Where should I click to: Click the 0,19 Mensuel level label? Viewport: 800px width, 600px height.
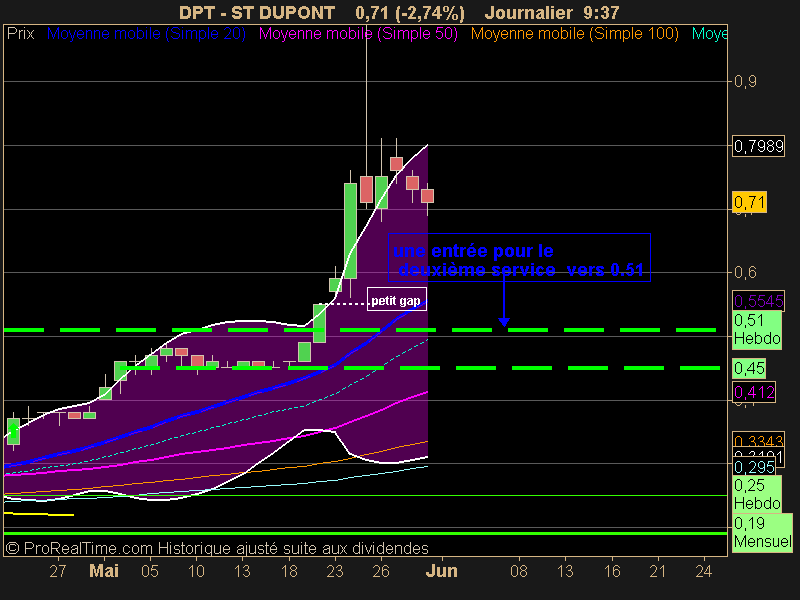pos(762,532)
